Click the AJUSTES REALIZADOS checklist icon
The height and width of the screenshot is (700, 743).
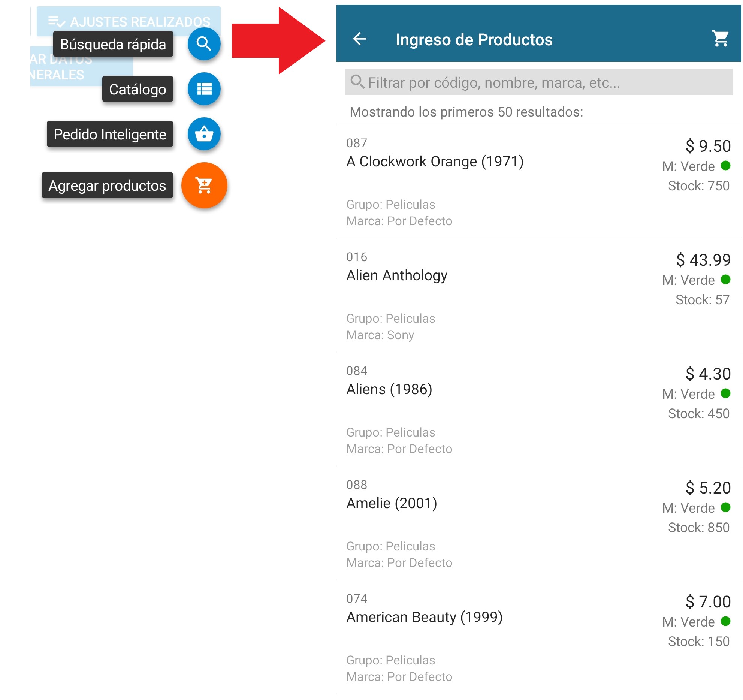57,21
